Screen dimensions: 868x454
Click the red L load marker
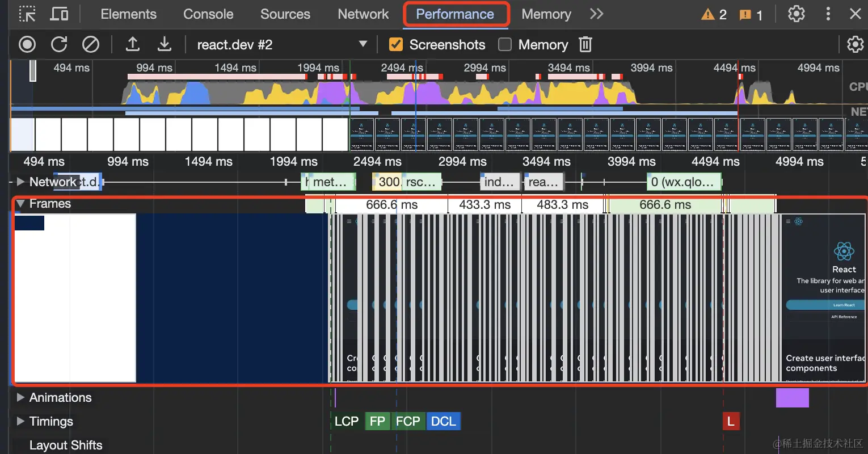pos(731,421)
